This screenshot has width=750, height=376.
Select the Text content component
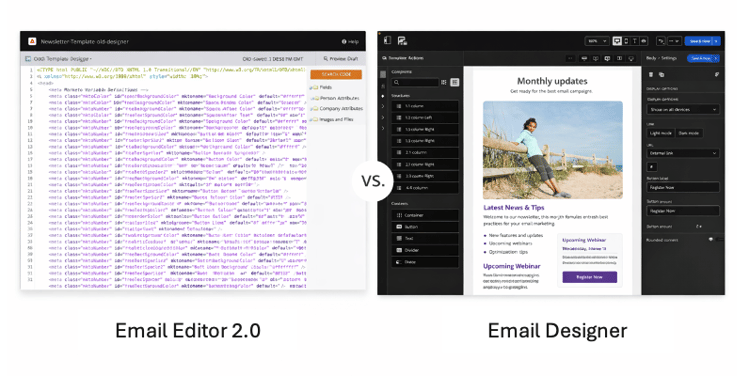click(425, 239)
